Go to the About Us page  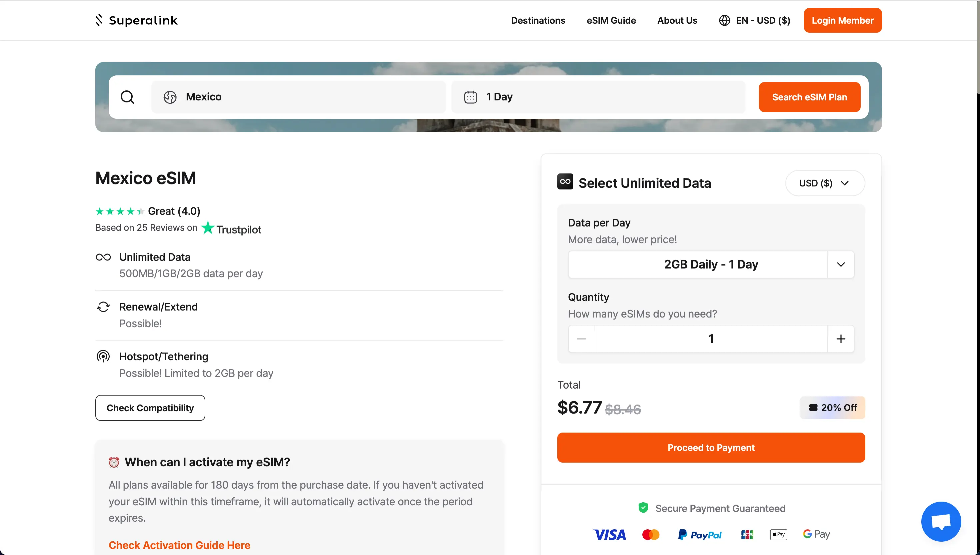(x=677, y=20)
